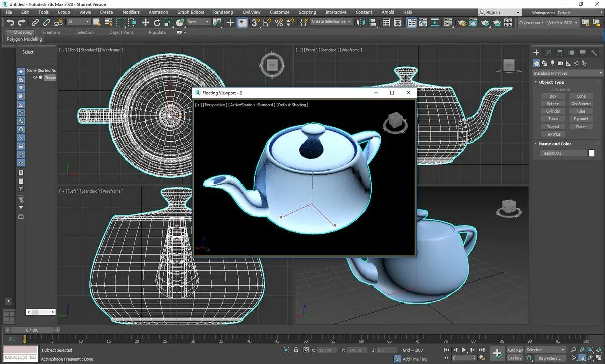Open the Standard Primitives category dropdown
Viewport: 605px width, 364px height.
pyautogui.click(x=568, y=73)
